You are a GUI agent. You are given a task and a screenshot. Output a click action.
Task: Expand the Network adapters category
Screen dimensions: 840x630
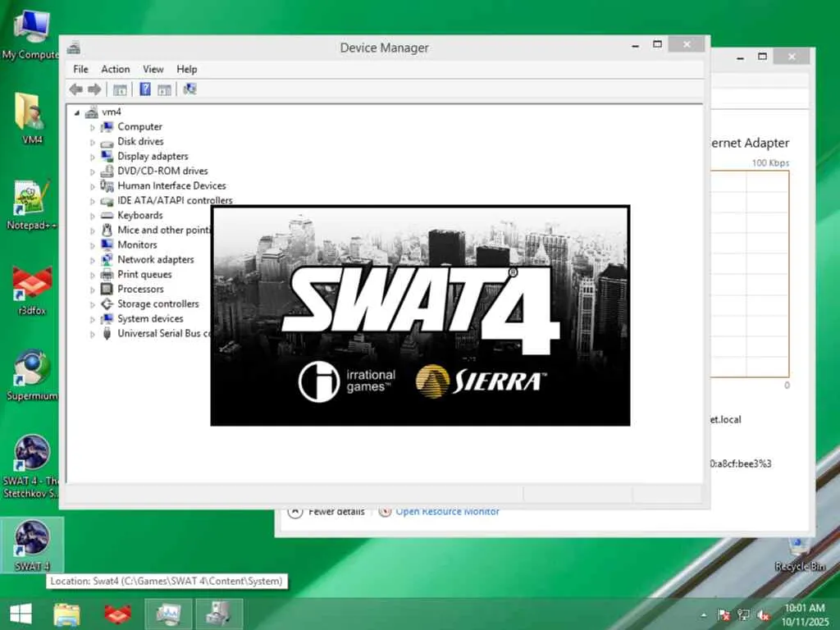click(x=92, y=260)
